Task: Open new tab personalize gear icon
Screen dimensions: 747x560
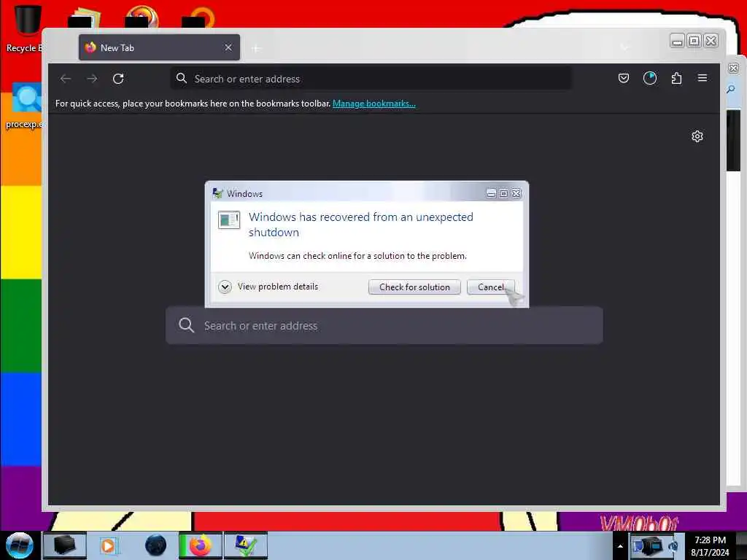Action: click(x=697, y=136)
